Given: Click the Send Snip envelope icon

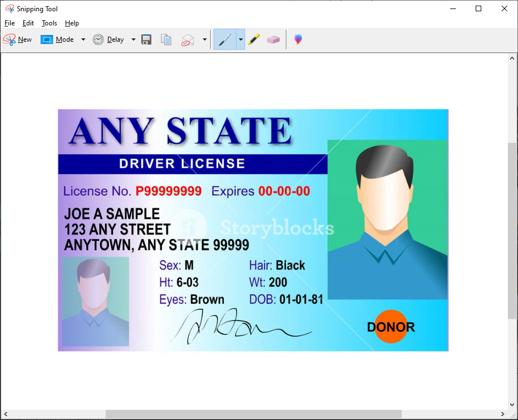Looking at the screenshot, I should [188, 40].
